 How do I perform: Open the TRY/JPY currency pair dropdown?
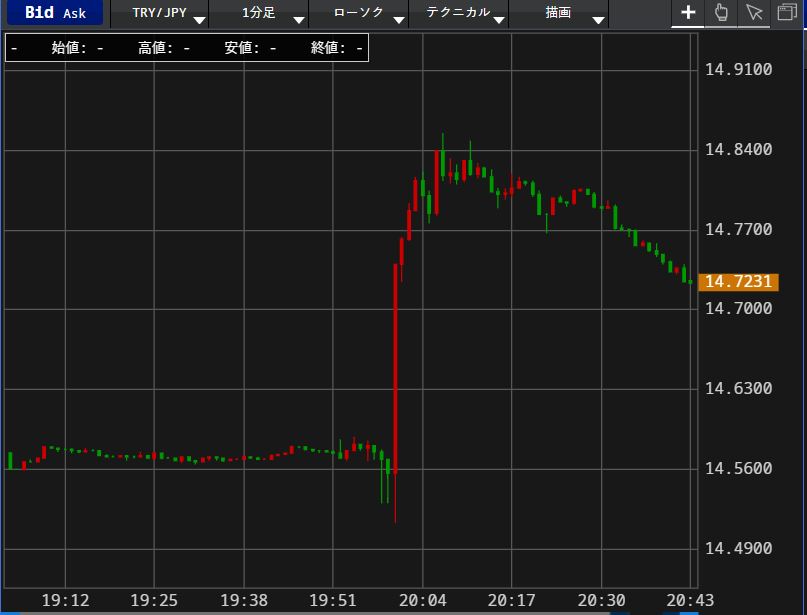point(160,13)
